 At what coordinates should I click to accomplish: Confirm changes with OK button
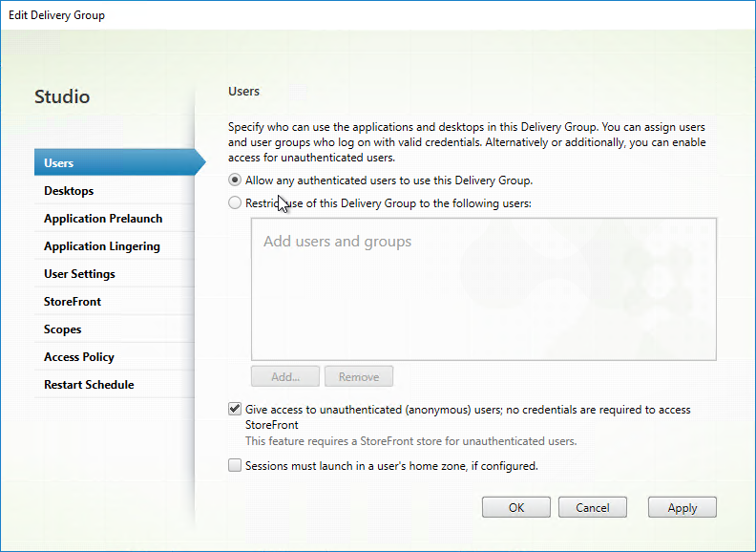pos(516,508)
